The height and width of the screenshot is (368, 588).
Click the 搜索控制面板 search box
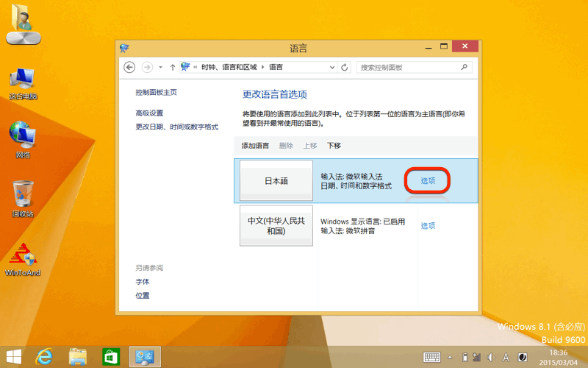click(x=408, y=67)
